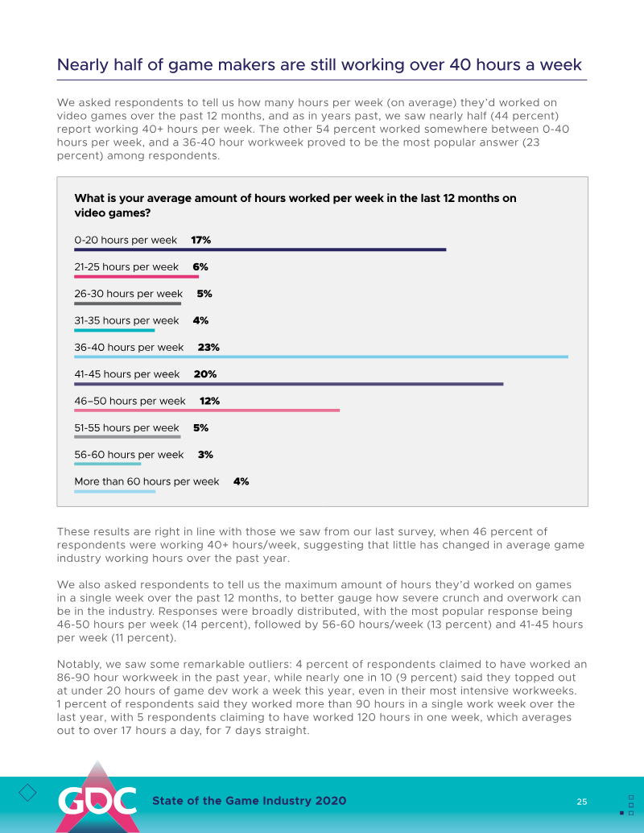Select the longest light blue 36-40 hours bar
Image resolution: width=644 pixels, height=833 pixels.
321,357
